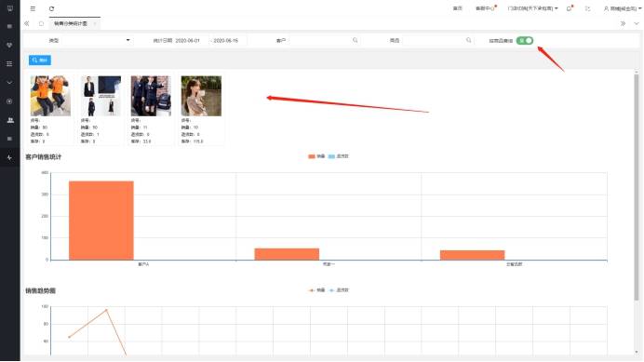The image size is (644, 362).
Task: Click the refresh icon in the top bar
Action: 51,8
